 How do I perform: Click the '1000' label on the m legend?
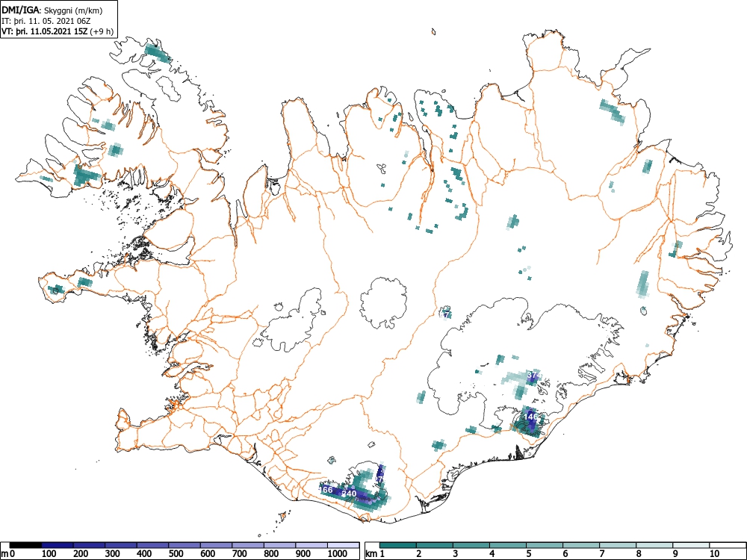338,554
